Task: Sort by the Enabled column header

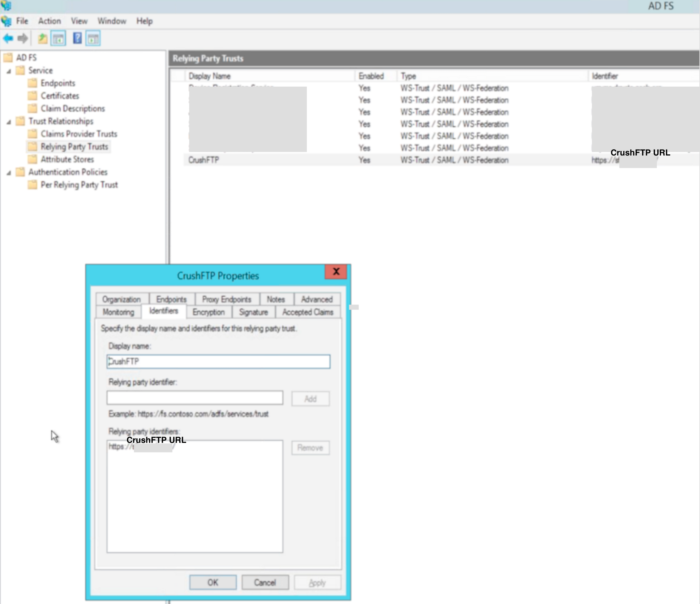Action: pyautogui.click(x=376, y=76)
